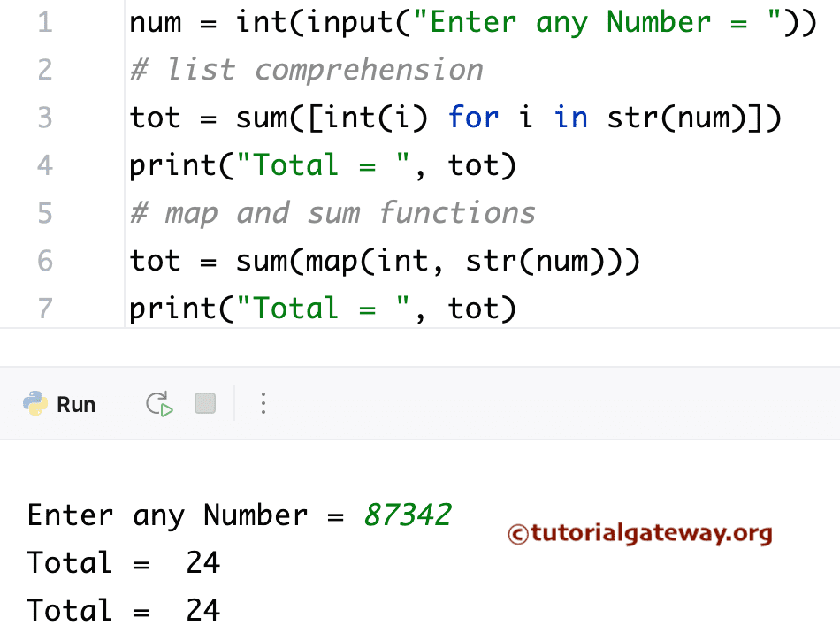The image size is (840, 633).
Task: Click gutter line number 1
Action: pyautogui.click(x=45, y=22)
